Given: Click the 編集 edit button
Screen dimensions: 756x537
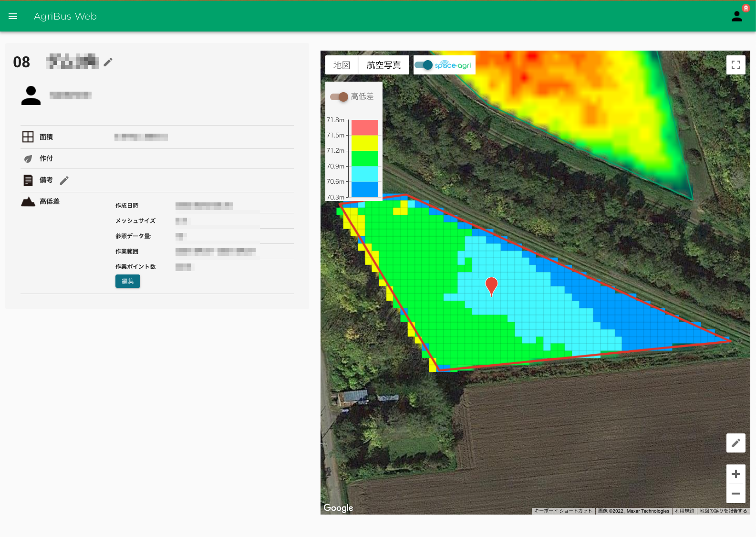Looking at the screenshot, I should click(128, 281).
